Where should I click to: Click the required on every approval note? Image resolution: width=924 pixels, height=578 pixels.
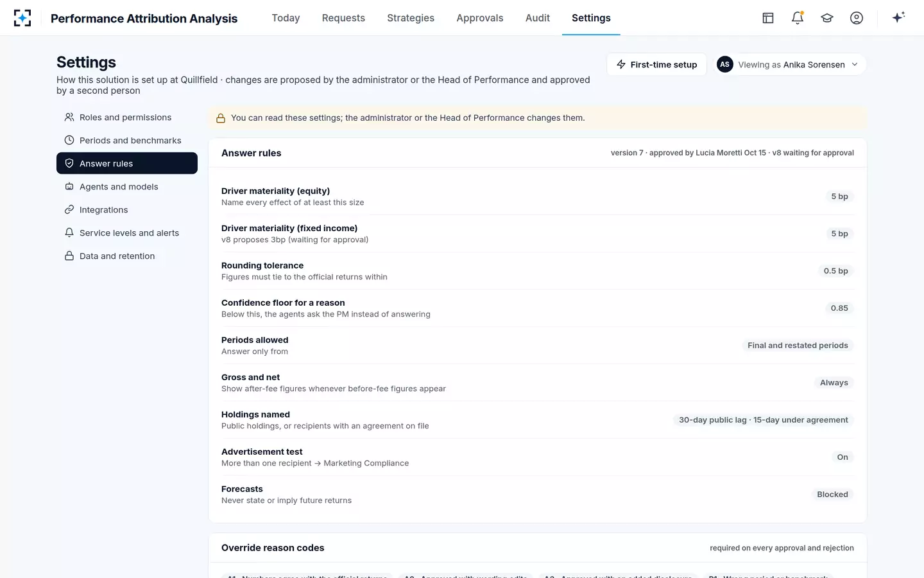pyautogui.click(x=782, y=548)
